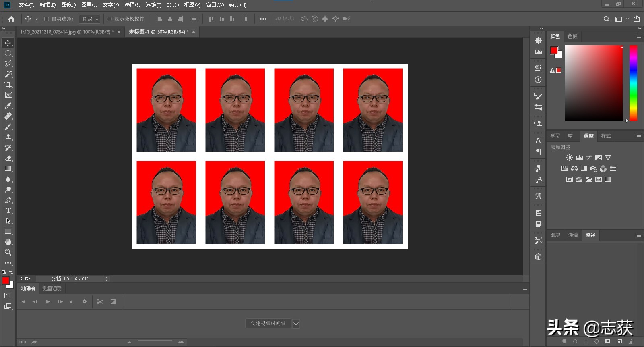Enable the 自动选择 checkbox
Viewport: 644px width, 347px height.
coord(47,19)
